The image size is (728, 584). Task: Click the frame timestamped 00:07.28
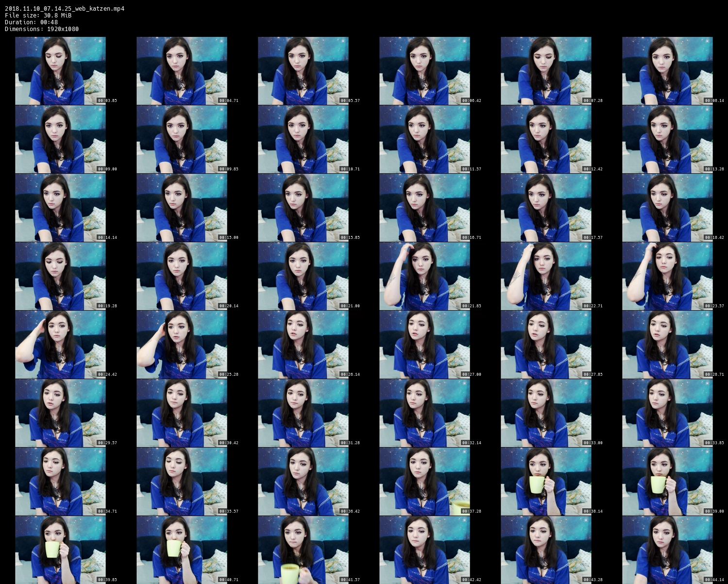(546, 71)
